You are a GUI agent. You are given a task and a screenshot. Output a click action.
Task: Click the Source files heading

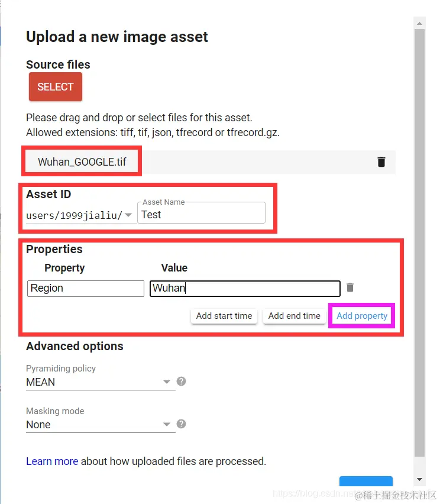pyautogui.click(x=58, y=64)
